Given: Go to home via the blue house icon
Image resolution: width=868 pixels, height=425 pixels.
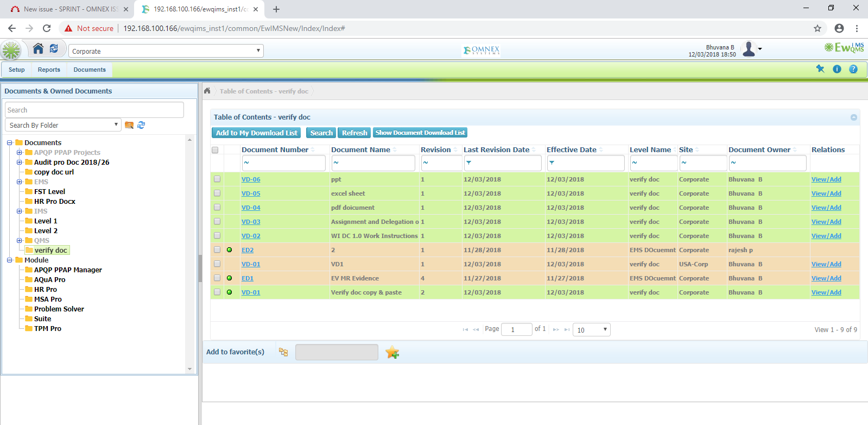Looking at the screenshot, I should 38,49.
